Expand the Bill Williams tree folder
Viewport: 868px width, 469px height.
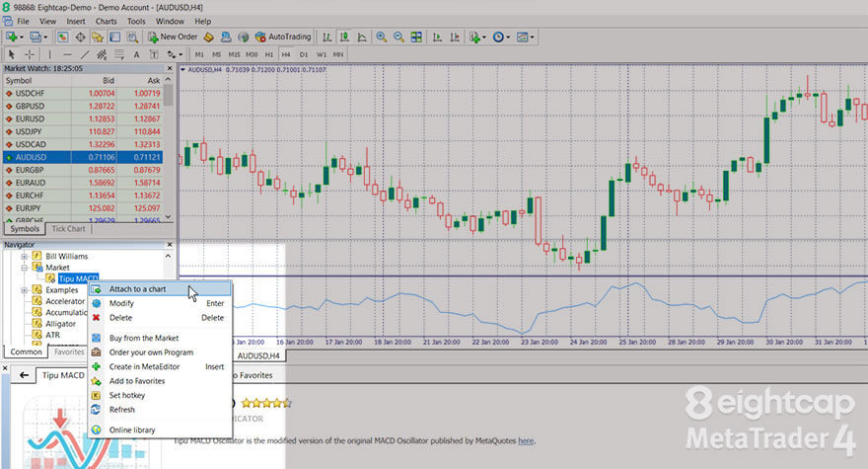[x=24, y=256]
